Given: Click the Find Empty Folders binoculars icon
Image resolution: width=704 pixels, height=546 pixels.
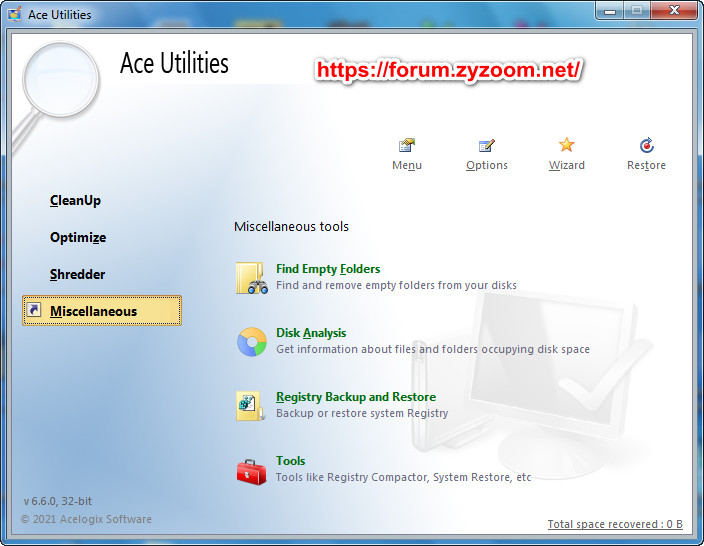Looking at the screenshot, I should click(x=252, y=278).
